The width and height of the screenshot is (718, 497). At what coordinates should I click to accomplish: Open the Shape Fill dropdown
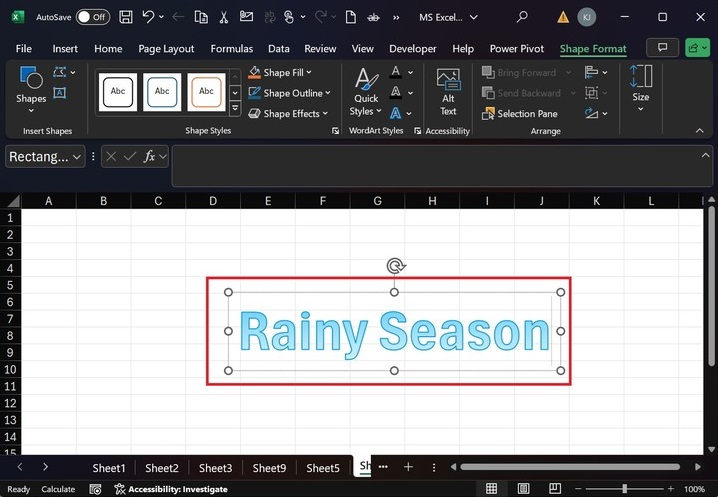pos(280,72)
